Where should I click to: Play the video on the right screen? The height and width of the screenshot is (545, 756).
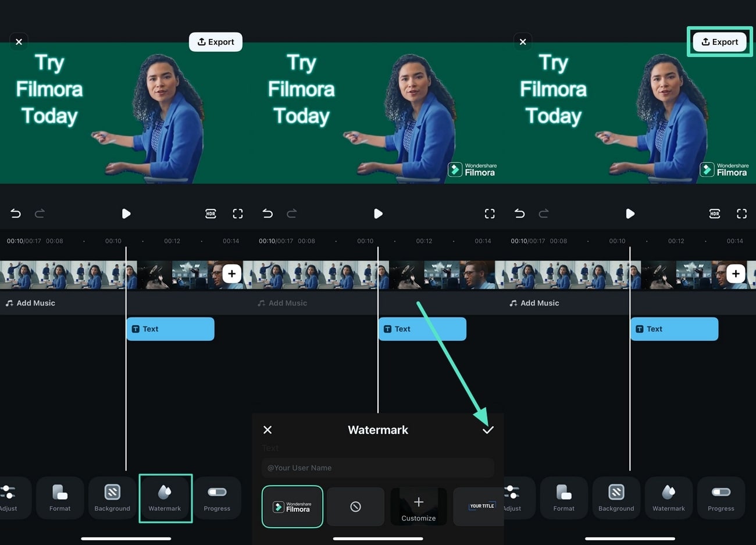(630, 213)
